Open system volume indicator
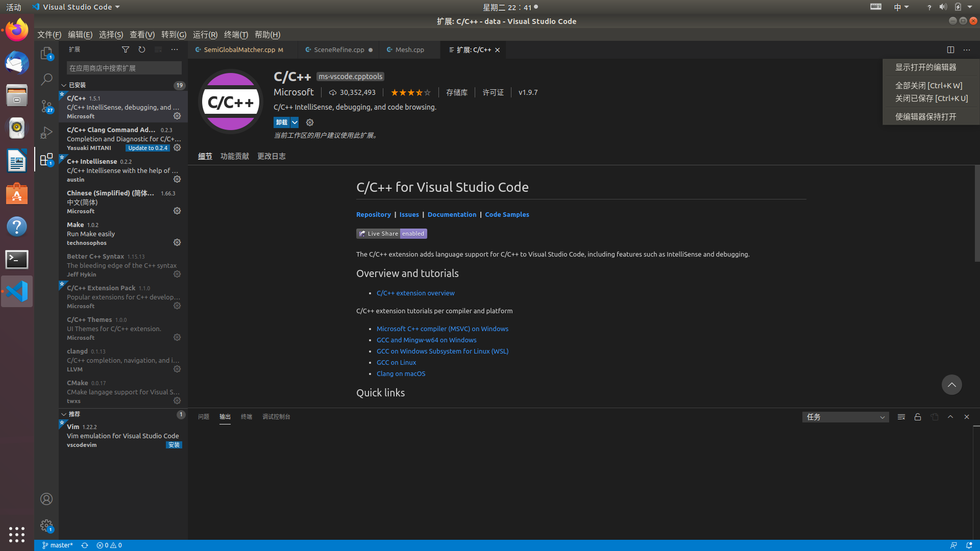 (943, 7)
